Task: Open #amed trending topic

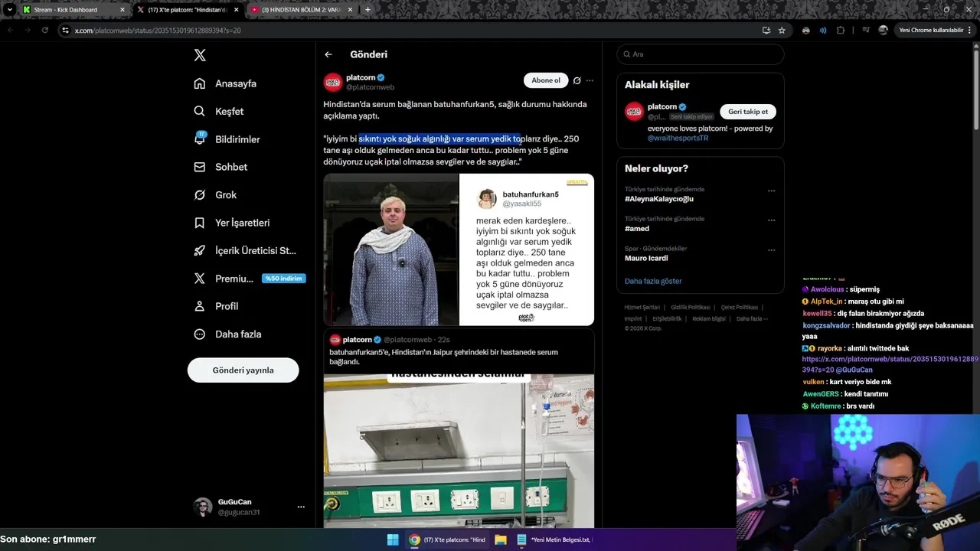Action: 637,229
